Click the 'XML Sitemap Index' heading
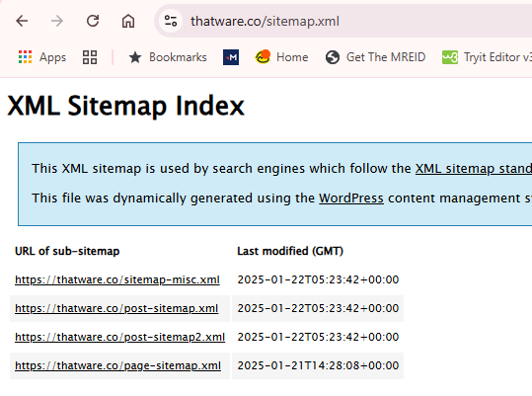Screen dimensions: 532x396 point(125,106)
